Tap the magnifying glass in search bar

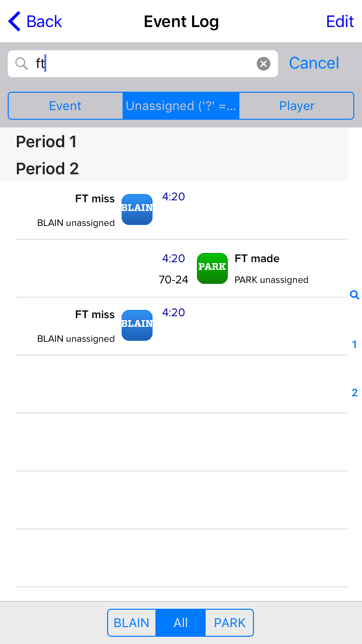(x=22, y=64)
